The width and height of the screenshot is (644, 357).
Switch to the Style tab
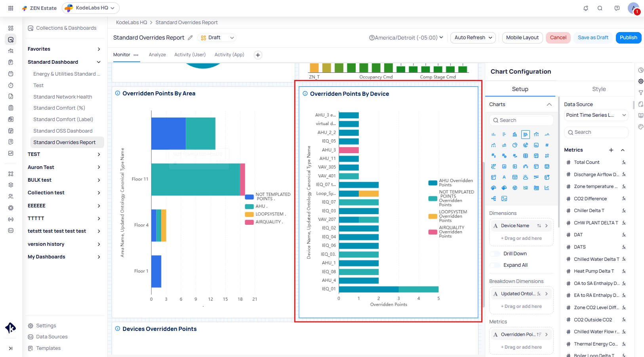[598, 89]
